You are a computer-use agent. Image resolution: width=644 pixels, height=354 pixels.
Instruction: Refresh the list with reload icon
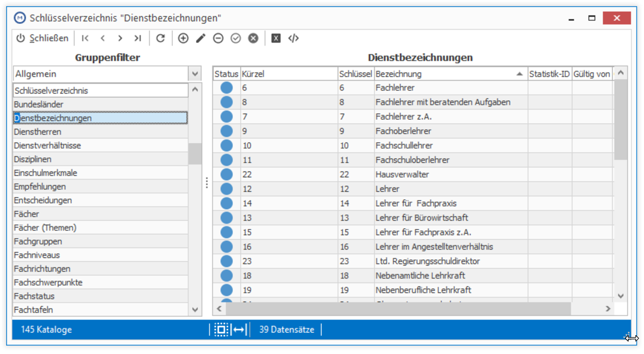pos(161,38)
